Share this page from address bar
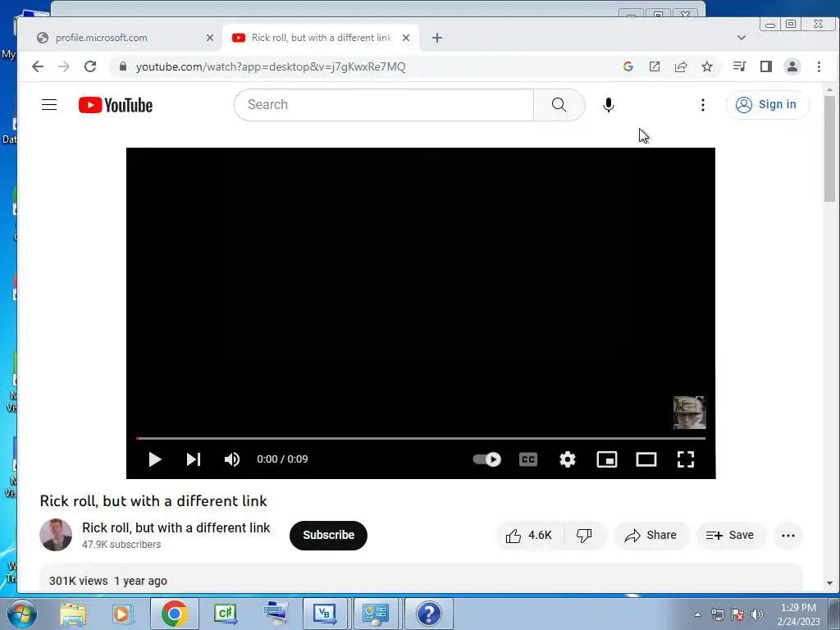840x630 pixels. [681, 66]
